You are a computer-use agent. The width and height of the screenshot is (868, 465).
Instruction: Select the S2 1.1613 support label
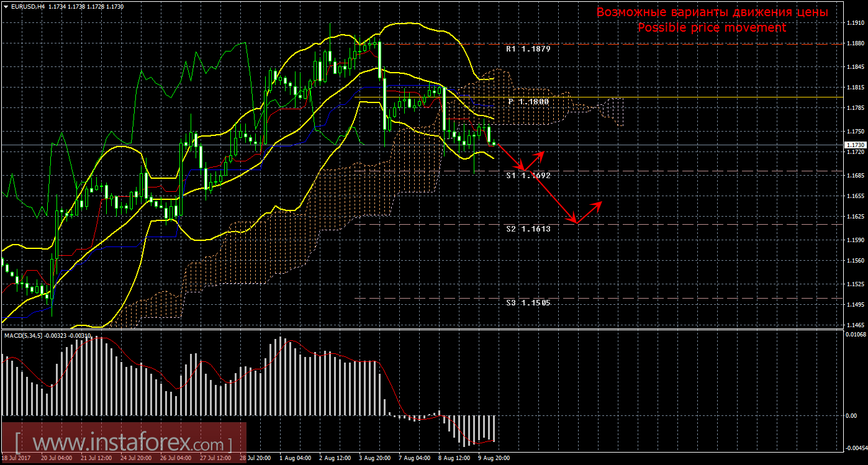click(528, 229)
